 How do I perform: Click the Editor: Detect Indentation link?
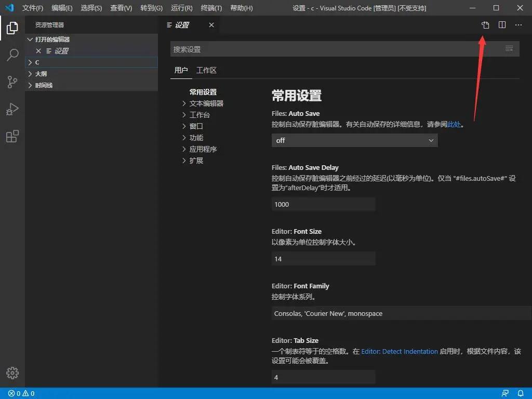click(x=400, y=352)
